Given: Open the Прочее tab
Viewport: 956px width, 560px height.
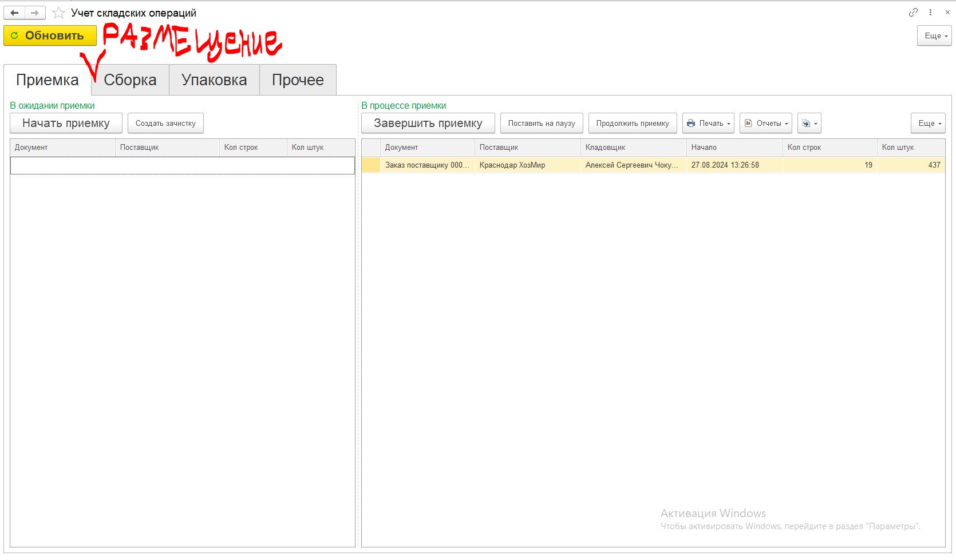Looking at the screenshot, I should click(x=298, y=80).
